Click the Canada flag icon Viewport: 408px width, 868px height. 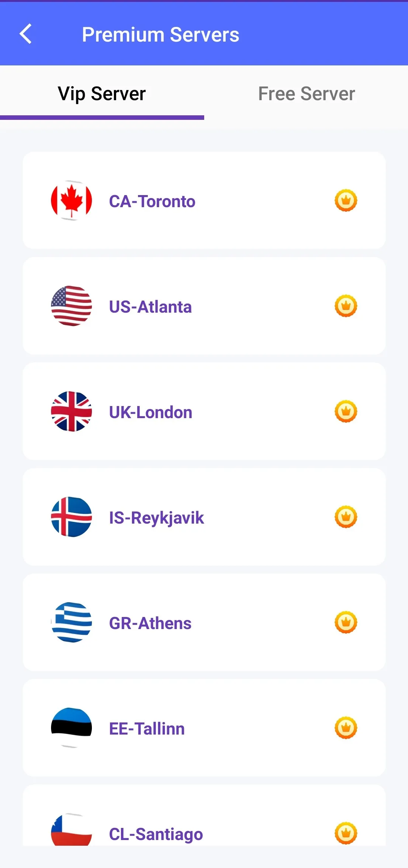(x=71, y=200)
